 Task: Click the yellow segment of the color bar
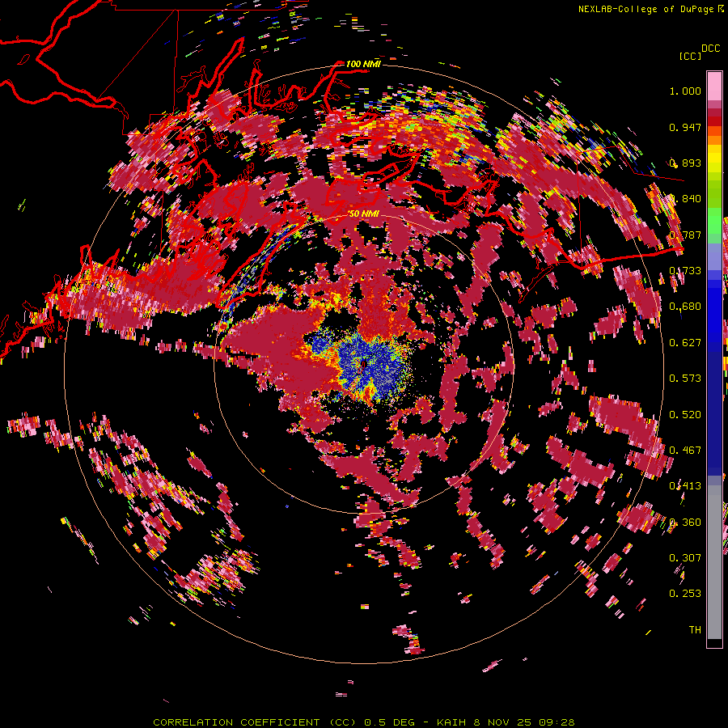[x=714, y=159]
